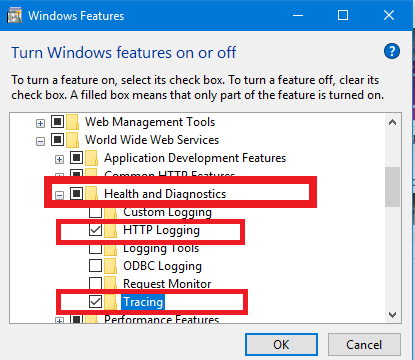Screen dimensions: 415x360
Task: Enable the ODBC Logging checkbox
Action: tap(95, 265)
